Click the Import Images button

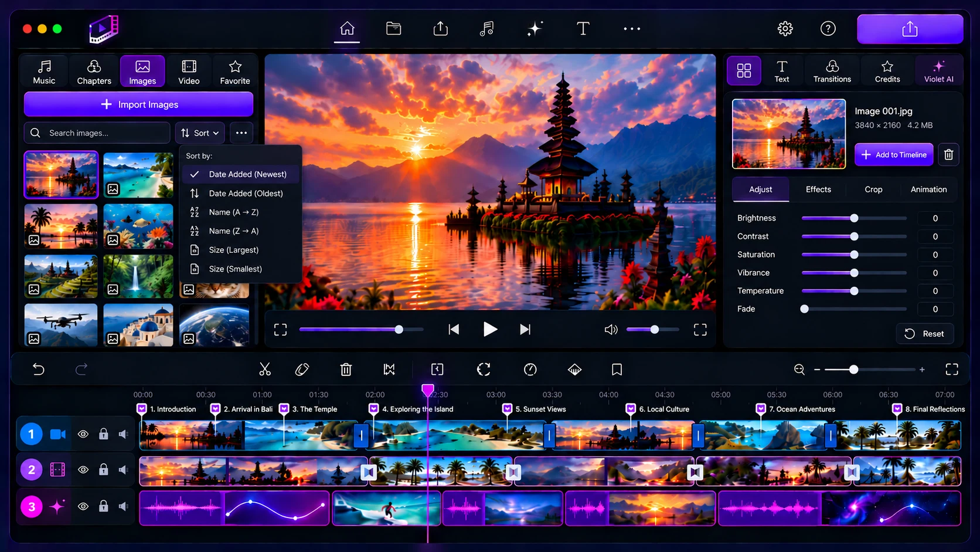(x=138, y=104)
